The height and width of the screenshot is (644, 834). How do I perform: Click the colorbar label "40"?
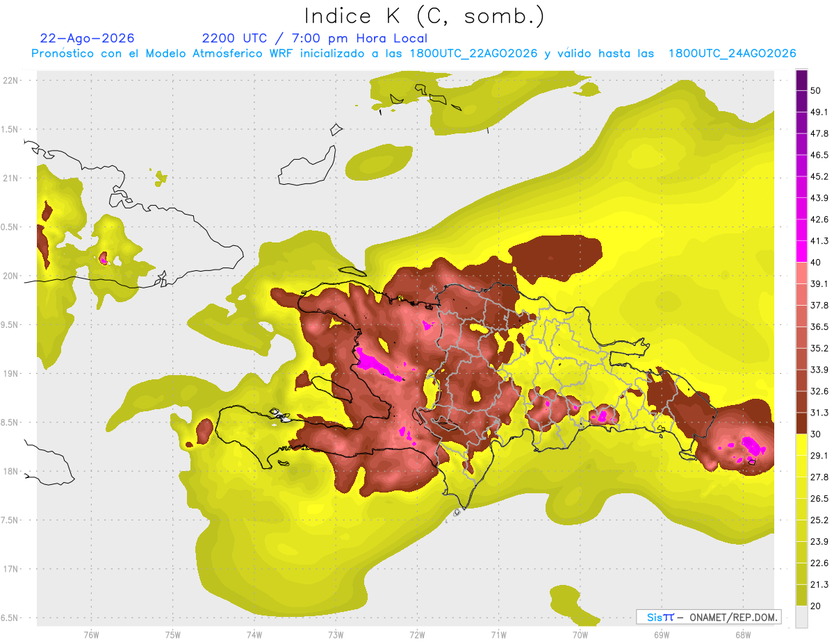(x=816, y=263)
